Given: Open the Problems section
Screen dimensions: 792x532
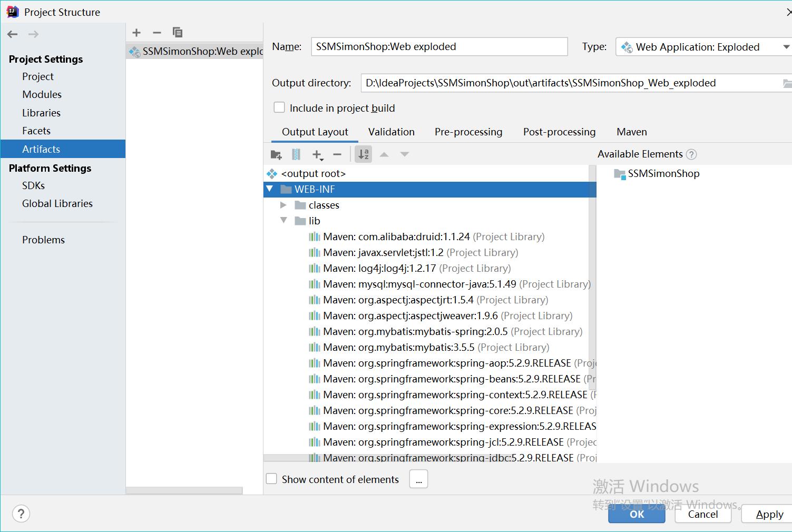Looking at the screenshot, I should click(x=43, y=240).
